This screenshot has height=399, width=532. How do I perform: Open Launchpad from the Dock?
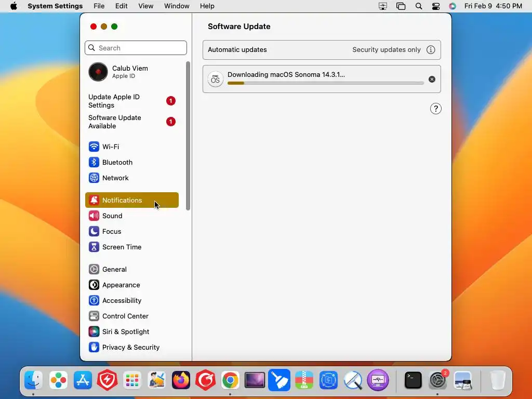(132, 380)
